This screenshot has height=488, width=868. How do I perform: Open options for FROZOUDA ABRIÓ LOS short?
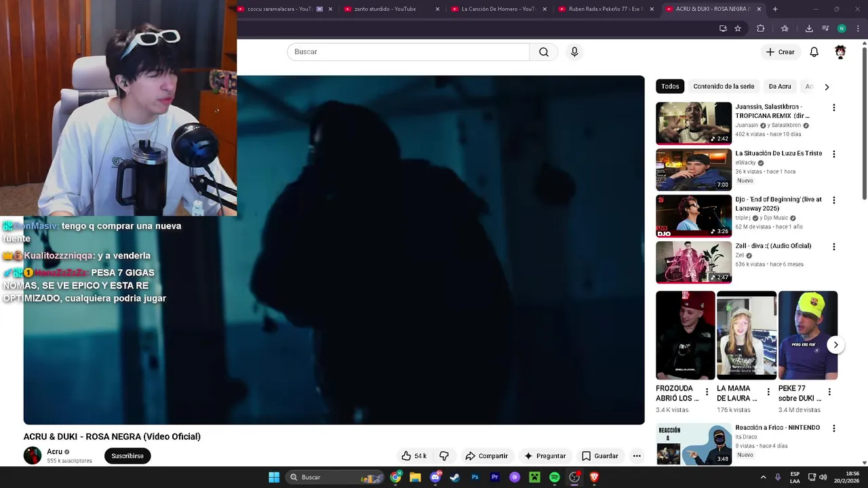tap(707, 392)
